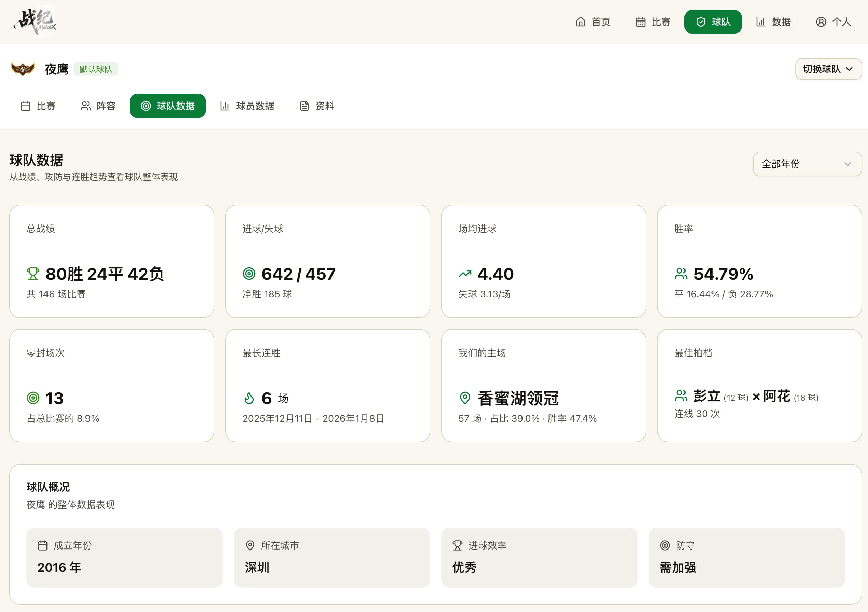Click the flame icon in 最长连胜 card
Viewport: 868px width, 612px height.
249,398
